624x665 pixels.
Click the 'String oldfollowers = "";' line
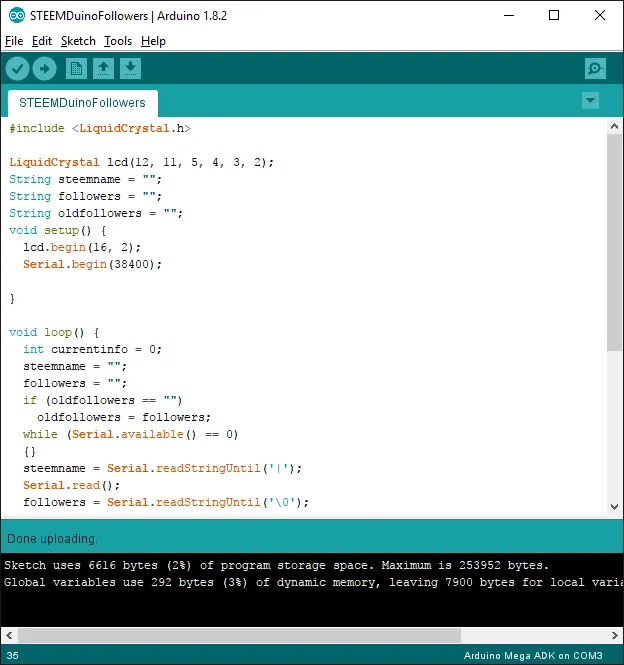(x=96, y=213)
